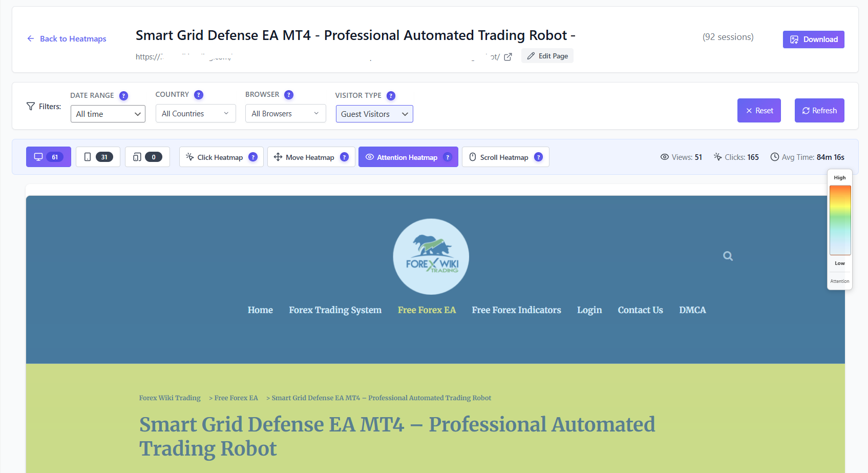
Task: Refresh the heatmap data
Action: click(x=819, y=111)
